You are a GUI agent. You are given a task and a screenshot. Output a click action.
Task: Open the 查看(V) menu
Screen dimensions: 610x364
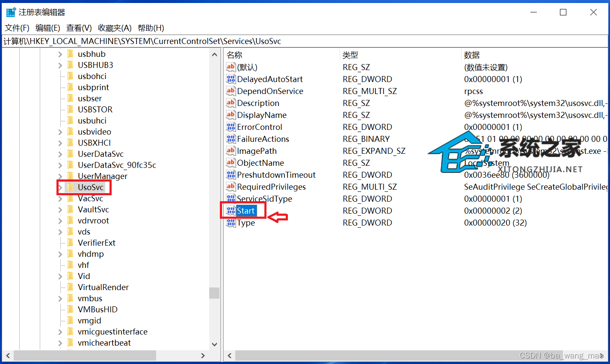click(x=78, y=28)
